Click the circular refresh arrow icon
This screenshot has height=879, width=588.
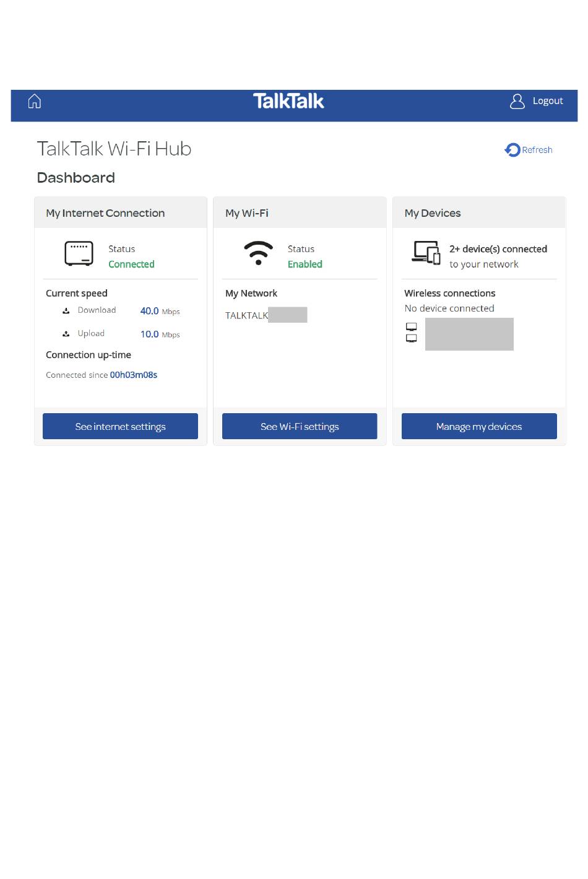tap(512, 150)
